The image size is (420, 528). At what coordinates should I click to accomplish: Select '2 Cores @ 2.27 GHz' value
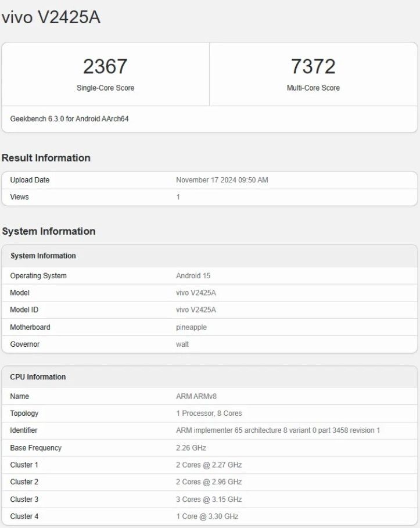209,465
